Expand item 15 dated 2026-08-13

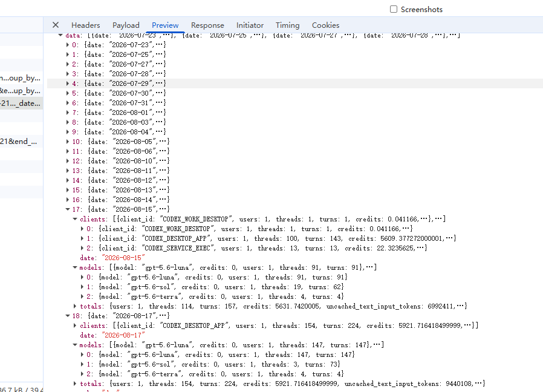tap(68, 190)
